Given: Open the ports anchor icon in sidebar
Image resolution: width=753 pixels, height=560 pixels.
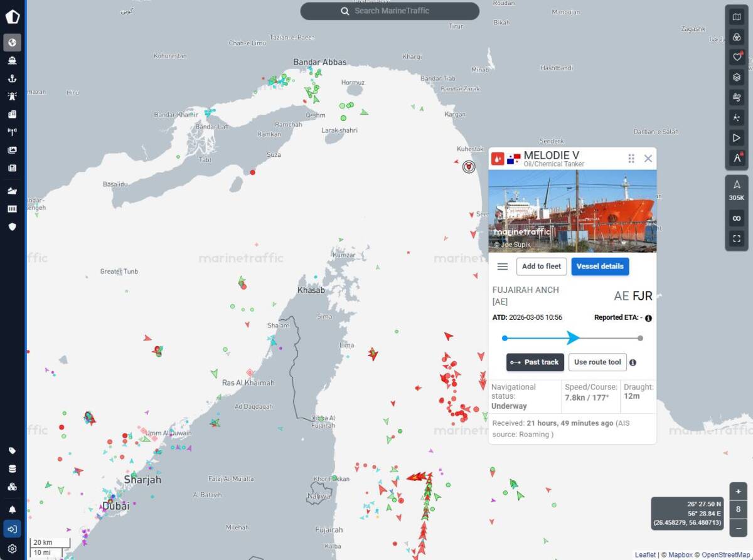Looking at the screenshot, I should 12,78.
